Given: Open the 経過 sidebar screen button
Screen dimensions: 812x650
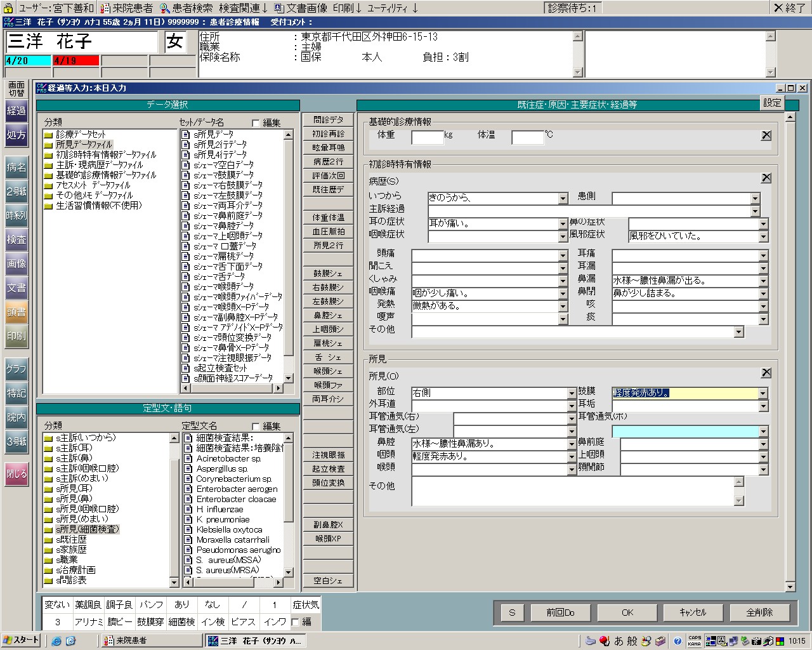Looking at the screenshot, I should coord(16,111).
